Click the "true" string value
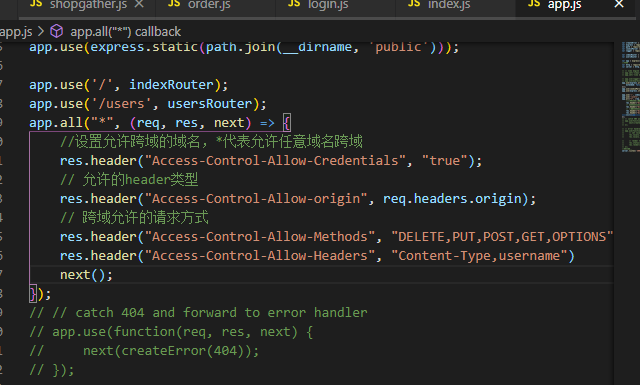Screen dimensions: 640x385 pos(444,160)
